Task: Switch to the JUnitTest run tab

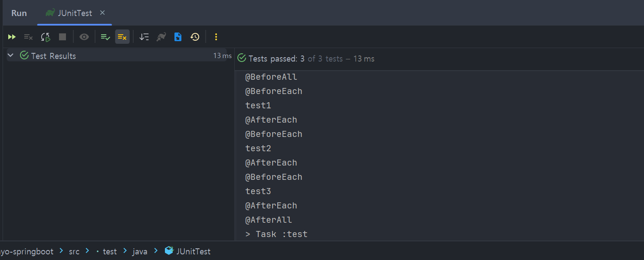Action: [75, 13]
